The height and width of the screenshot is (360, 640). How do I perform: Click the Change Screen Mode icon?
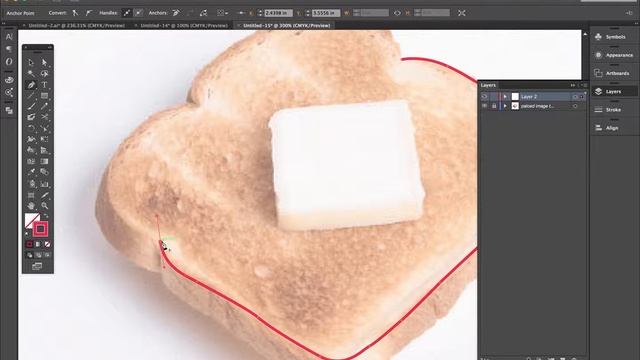[x=37, y=266]
